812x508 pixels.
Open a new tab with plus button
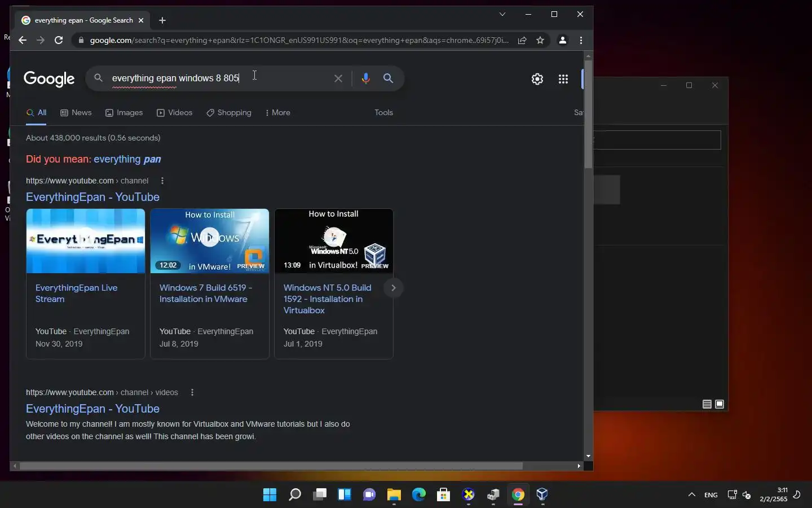[x=162, y=20]
